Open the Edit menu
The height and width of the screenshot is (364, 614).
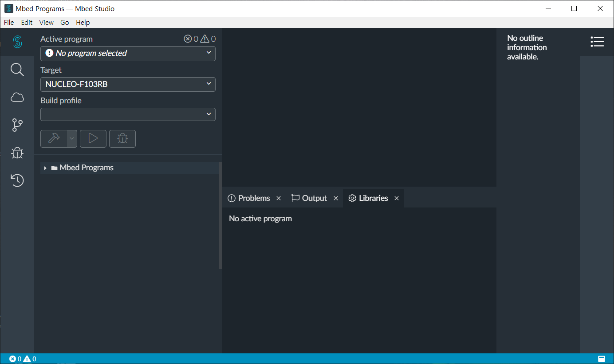click(x=27, y=22)
